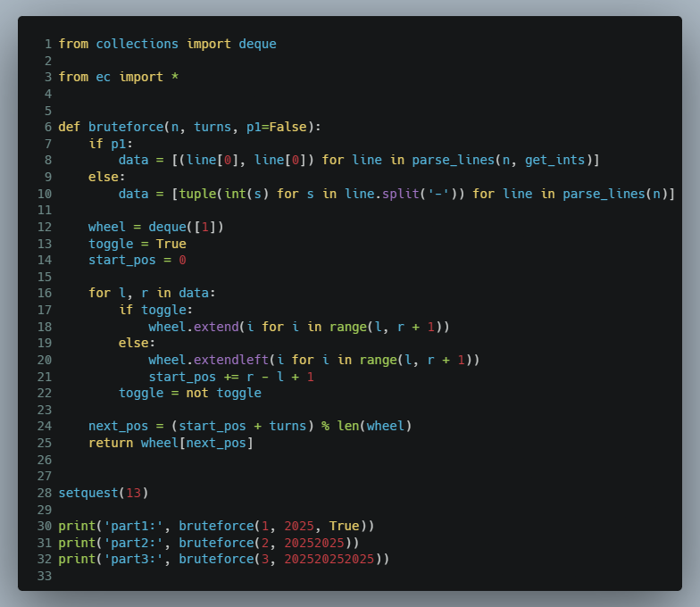The image size is (700, 607).
Task: Click the number 2025 on line 30
Action: [299, 526]
